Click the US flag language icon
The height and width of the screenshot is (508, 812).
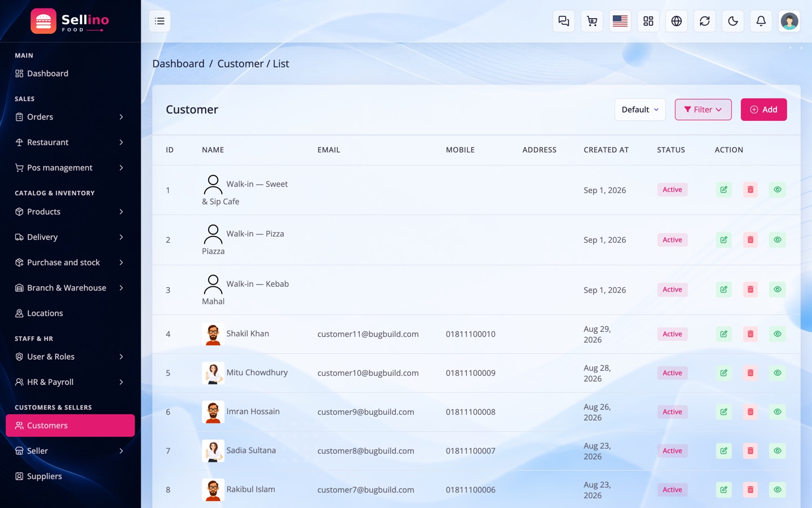pyautogui.click(x=620, y=21)
